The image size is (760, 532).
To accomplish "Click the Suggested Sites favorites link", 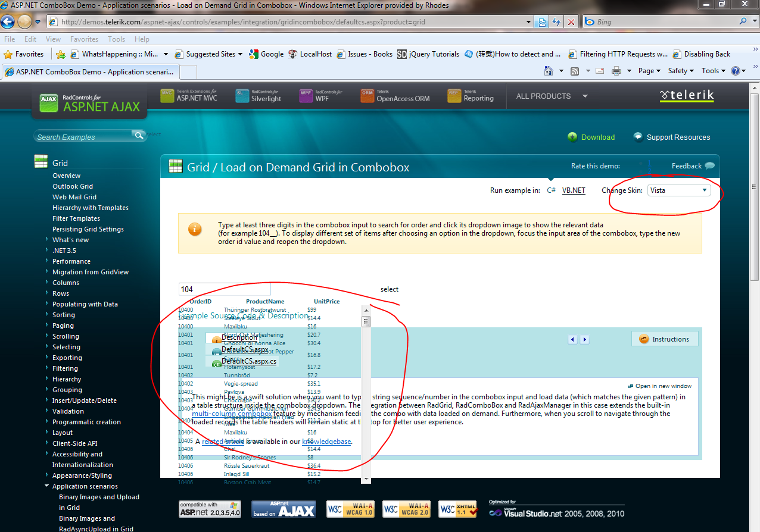I will tap(208, 54).
